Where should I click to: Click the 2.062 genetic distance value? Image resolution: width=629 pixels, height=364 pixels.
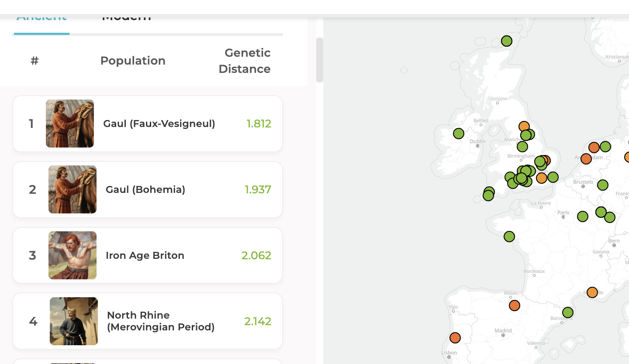tap(256, 256)
